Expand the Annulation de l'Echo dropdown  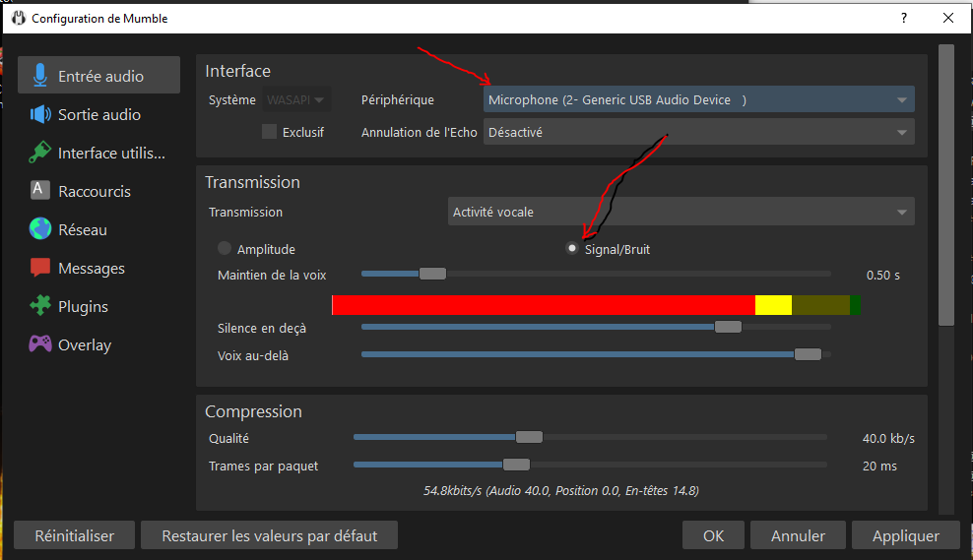pos(698,132)
